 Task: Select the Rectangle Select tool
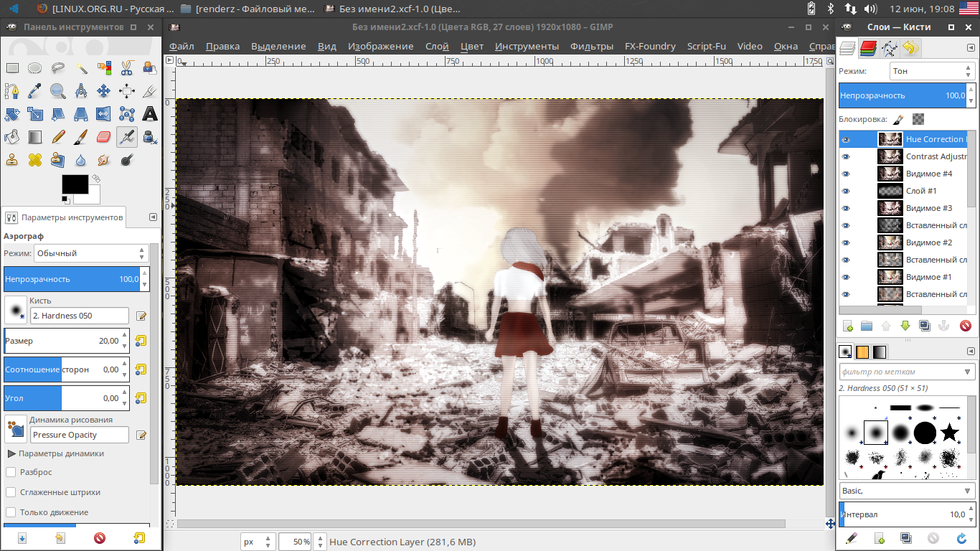coord(12,68)
